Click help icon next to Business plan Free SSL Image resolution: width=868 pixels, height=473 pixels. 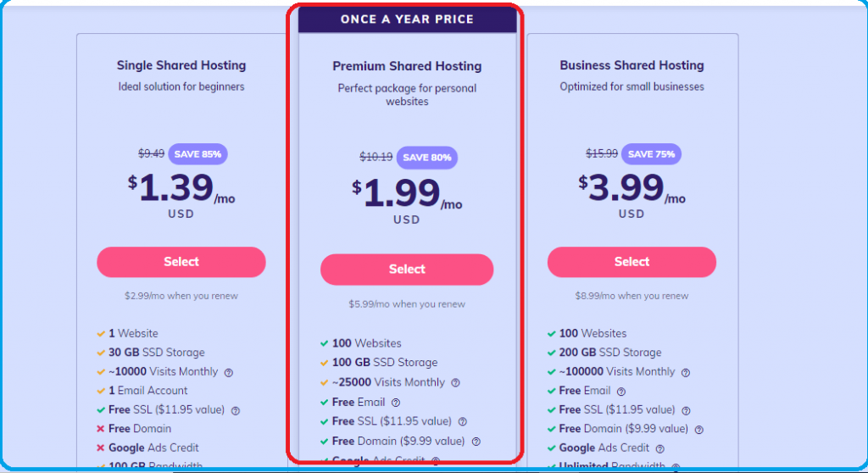pyautogui.click(x=686, y=411)
